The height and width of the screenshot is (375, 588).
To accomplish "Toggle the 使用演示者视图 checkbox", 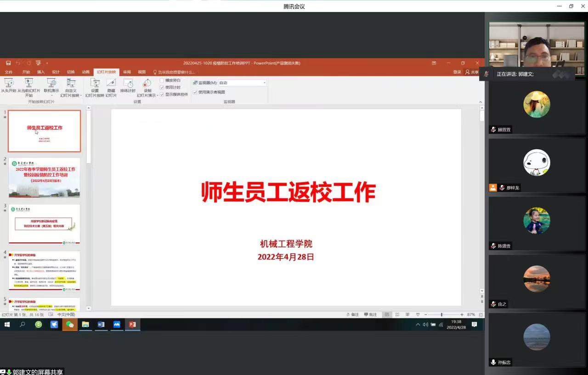I will pos(195,92).
